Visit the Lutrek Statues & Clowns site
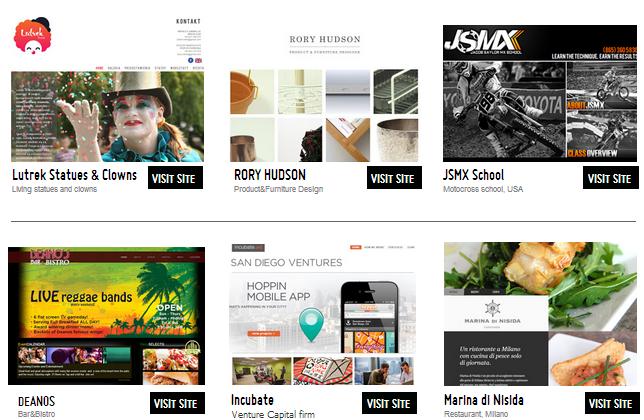The width and height of the screenshot is (644, 420). (175, 178)
